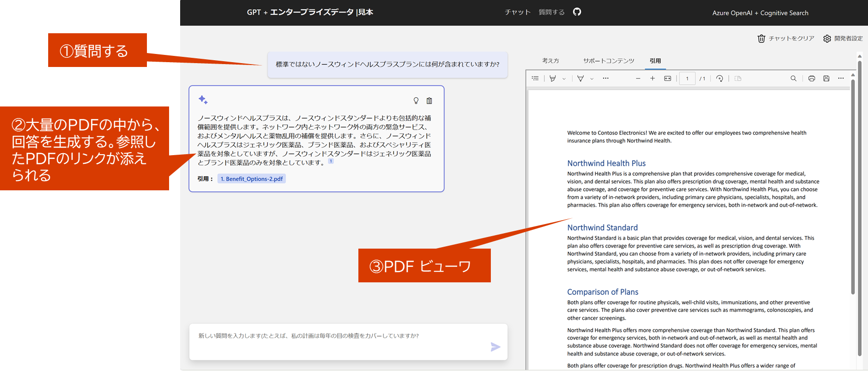Click the user question chat bubble
868x371 pixels.
click(388, 65)
